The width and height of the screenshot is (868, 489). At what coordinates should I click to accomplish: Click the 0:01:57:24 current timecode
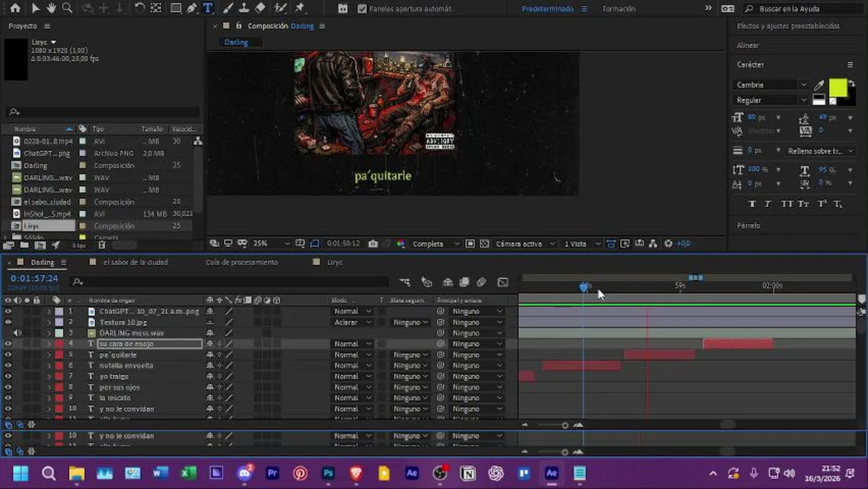(34, 278)
